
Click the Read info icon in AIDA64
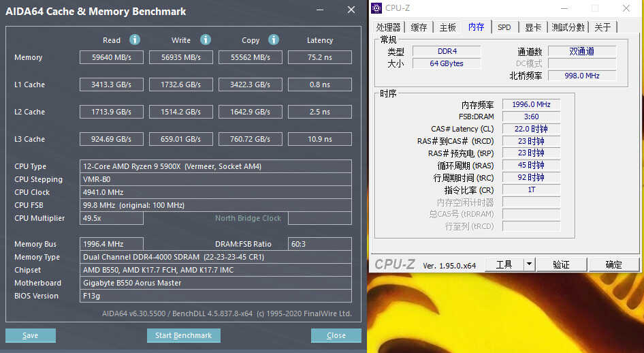pyautogui.click(x=135, y=40)
